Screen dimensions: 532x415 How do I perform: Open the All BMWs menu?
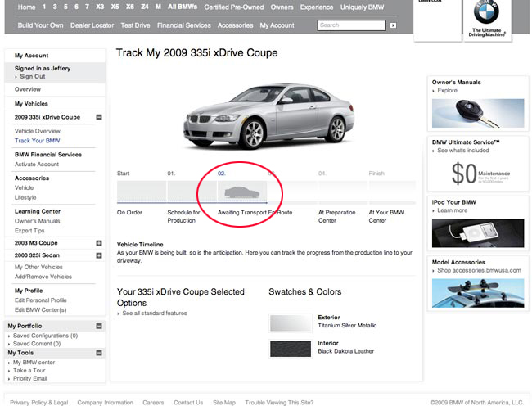point(183,7)
